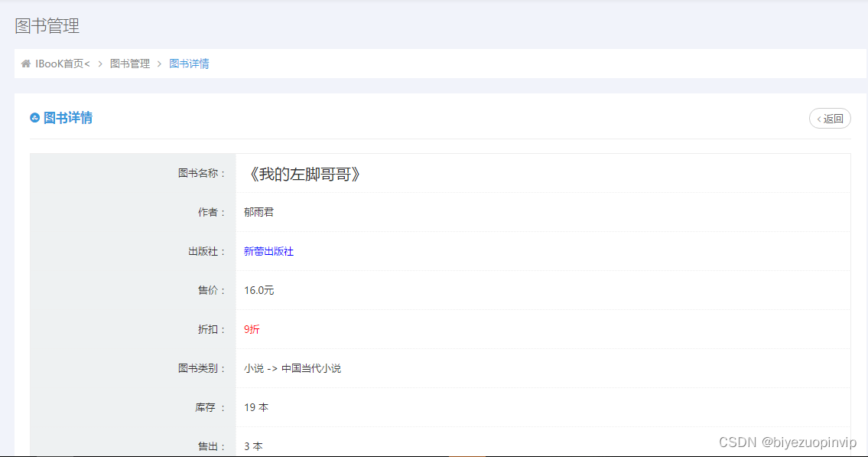Click the category value 小说 -> 中国当代小说
The height and width of the screenshot is (457, 868).
click(292, 368)
